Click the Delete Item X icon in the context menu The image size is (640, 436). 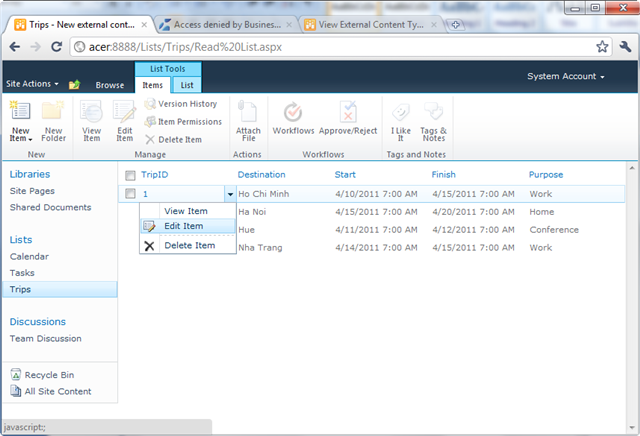149,246
